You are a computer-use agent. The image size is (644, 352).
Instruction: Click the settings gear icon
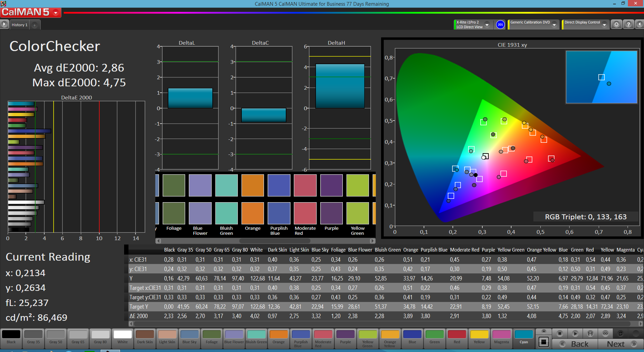(616, 25)
